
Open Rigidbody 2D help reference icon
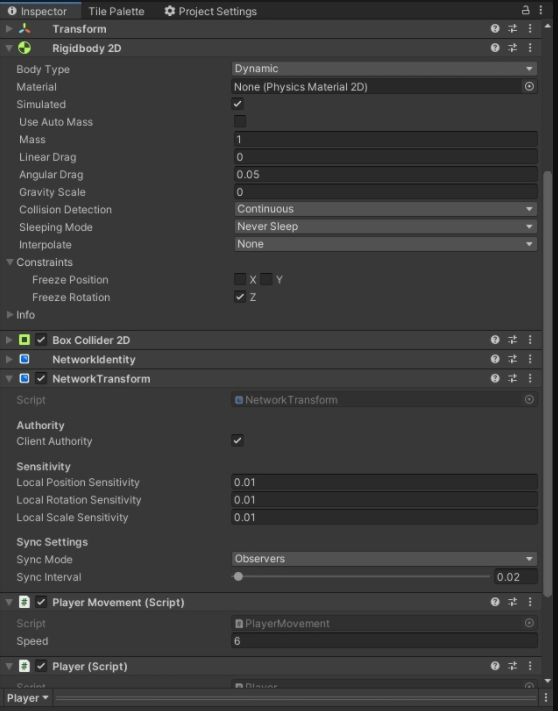click(495, 48)
